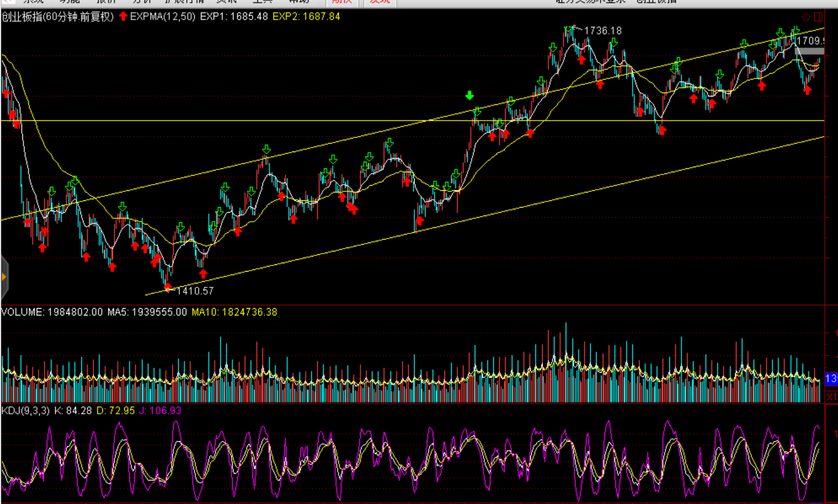Click the red buy arrow at 1410.57 low
838x504 pixels.
pyautogui.click(x=168, y=287)
